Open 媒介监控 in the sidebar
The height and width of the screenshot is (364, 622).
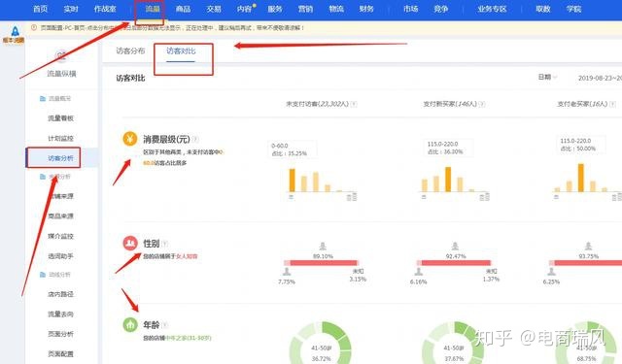click(x=60, y=236)
